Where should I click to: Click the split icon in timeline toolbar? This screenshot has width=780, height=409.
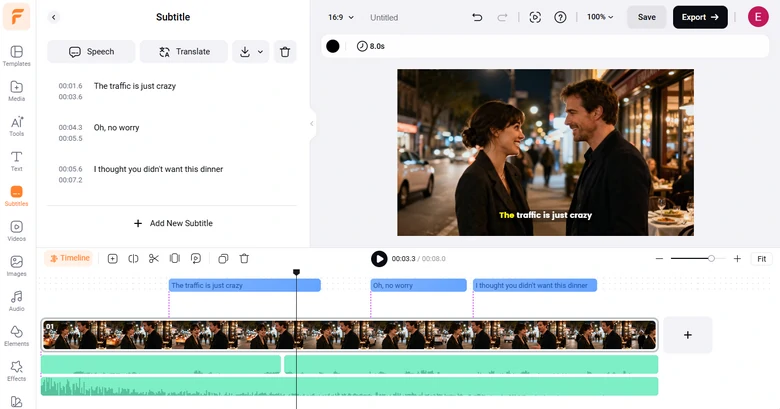[133, 259]
